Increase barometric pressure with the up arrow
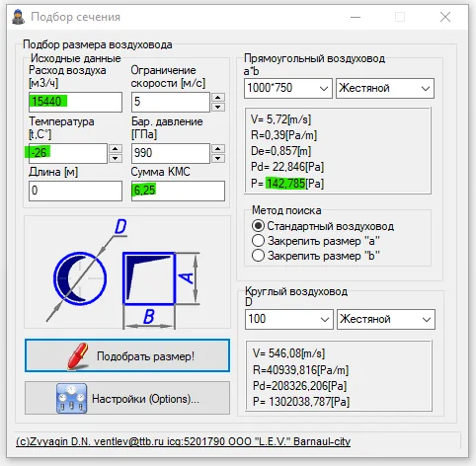The image size is (476, 466). [x=217, y=149]
